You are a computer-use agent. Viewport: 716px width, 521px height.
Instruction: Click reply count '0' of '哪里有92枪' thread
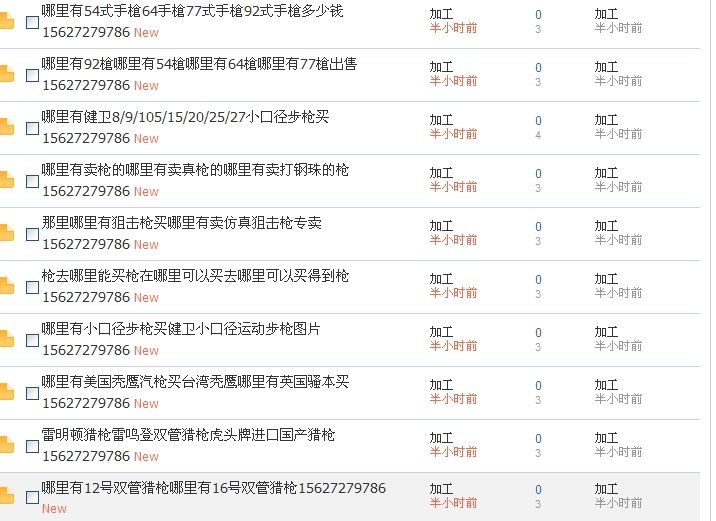point(538,68)
